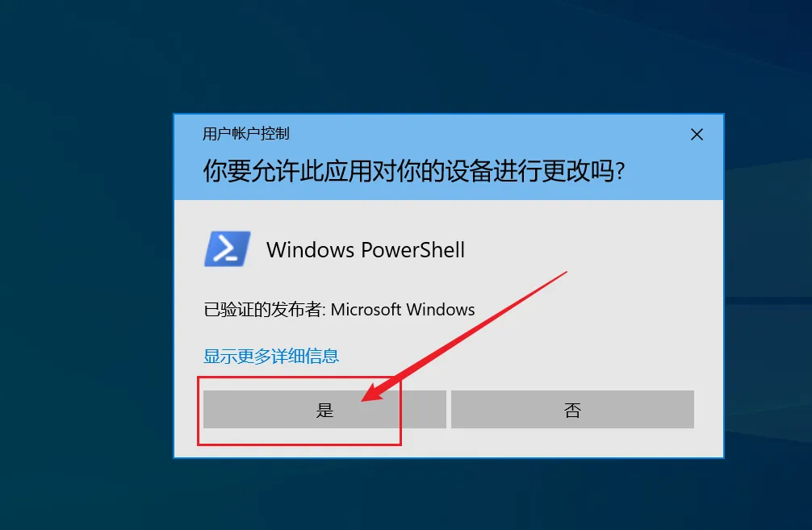Viewport: 812px width, 530px height.
Task: Click the Microsoft Windows publisher name
Action: pos(403,310)
